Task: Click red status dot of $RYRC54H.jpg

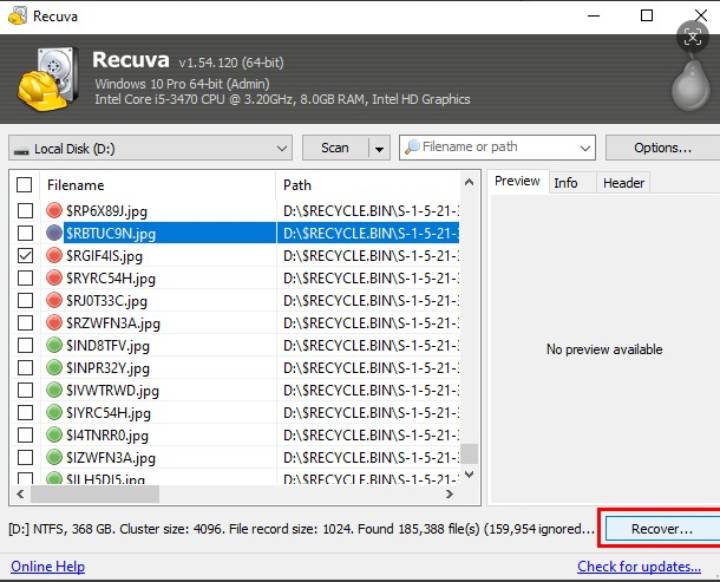Action: pos(54,278)
